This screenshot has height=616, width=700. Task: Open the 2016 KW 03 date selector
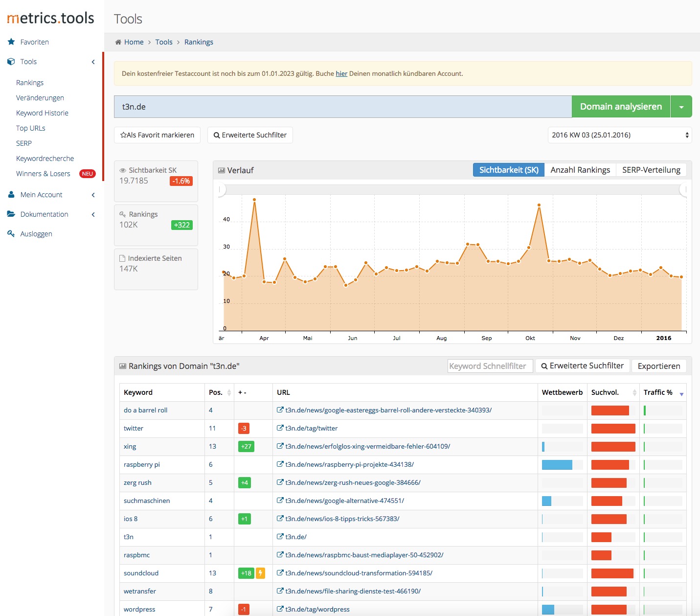click(620, 135)
